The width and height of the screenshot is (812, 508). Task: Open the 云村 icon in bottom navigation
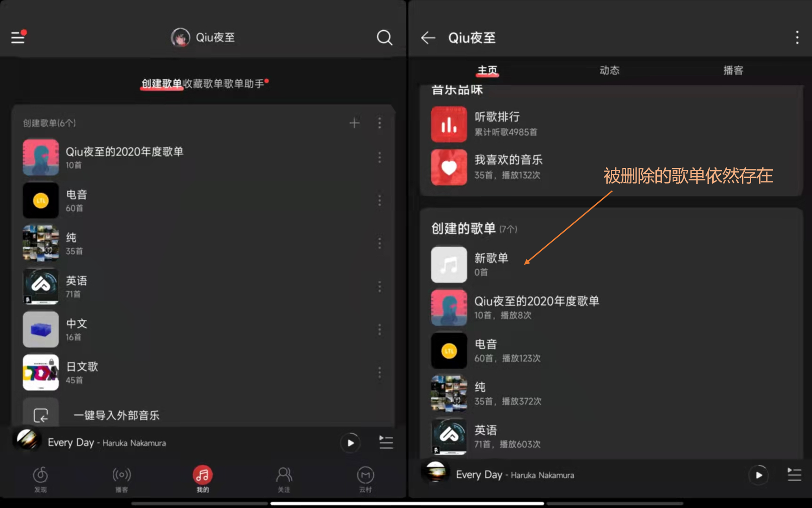(x=365, y=476)
